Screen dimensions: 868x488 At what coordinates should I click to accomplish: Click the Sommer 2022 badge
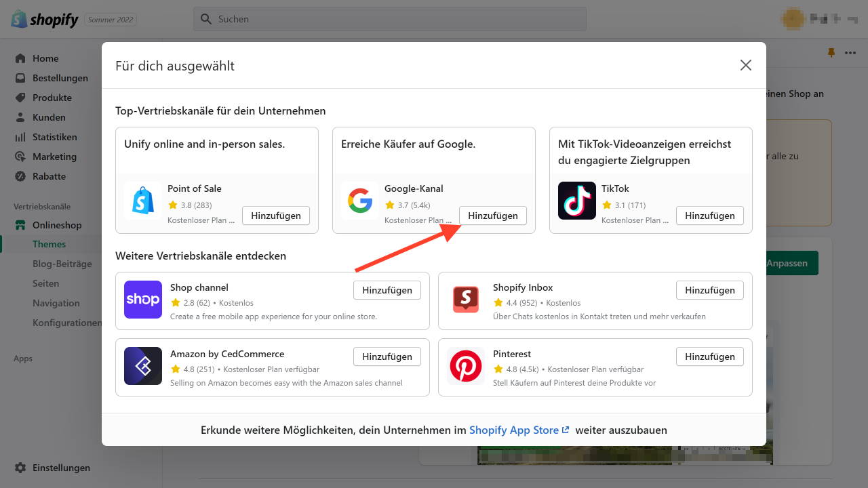[111, 20]
